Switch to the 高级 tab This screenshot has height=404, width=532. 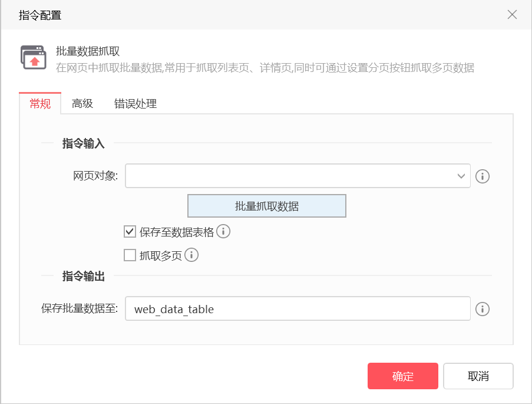coord(82,104)
